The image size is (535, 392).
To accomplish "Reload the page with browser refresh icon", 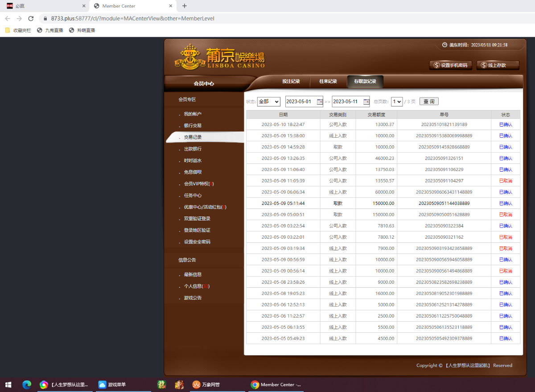I will [x=31, y=18].
